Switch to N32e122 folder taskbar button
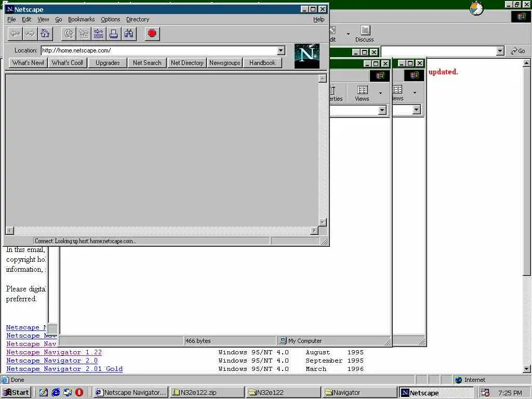 click(x=283, y=393)
